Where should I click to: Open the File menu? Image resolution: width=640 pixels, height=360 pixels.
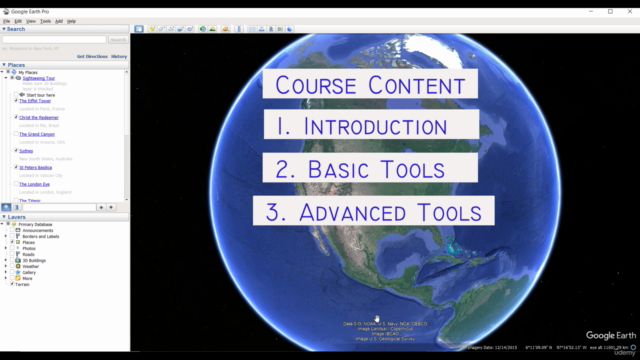pyautogui.click(x=7, y=21)
